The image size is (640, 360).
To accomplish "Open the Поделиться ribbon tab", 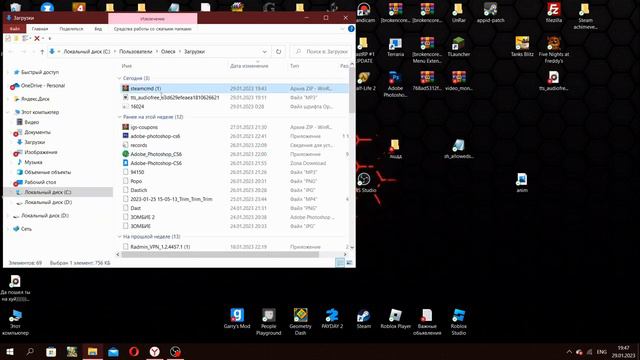I will click(71, 29).
